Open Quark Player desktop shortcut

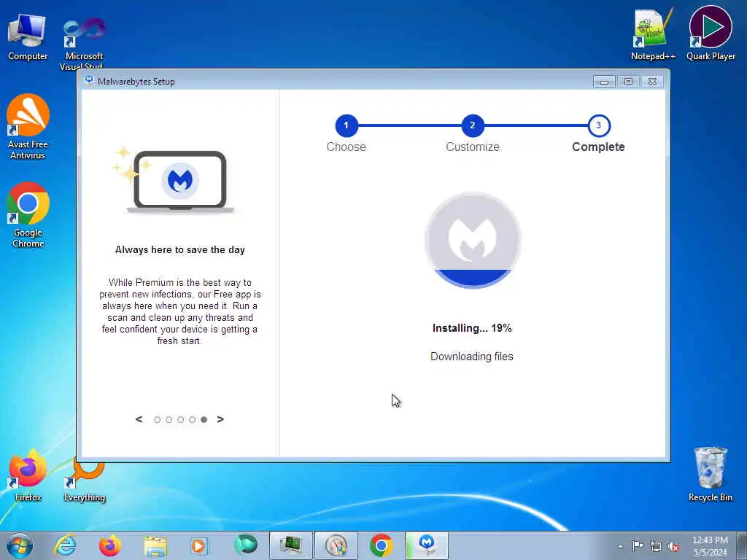pyautogui.click(x=711, y=34)
